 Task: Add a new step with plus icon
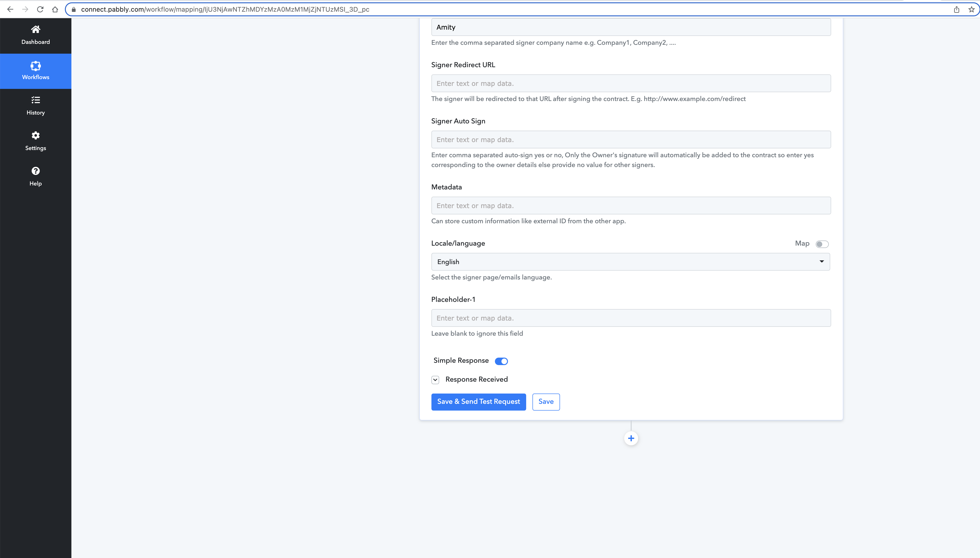tap(631, 438)
